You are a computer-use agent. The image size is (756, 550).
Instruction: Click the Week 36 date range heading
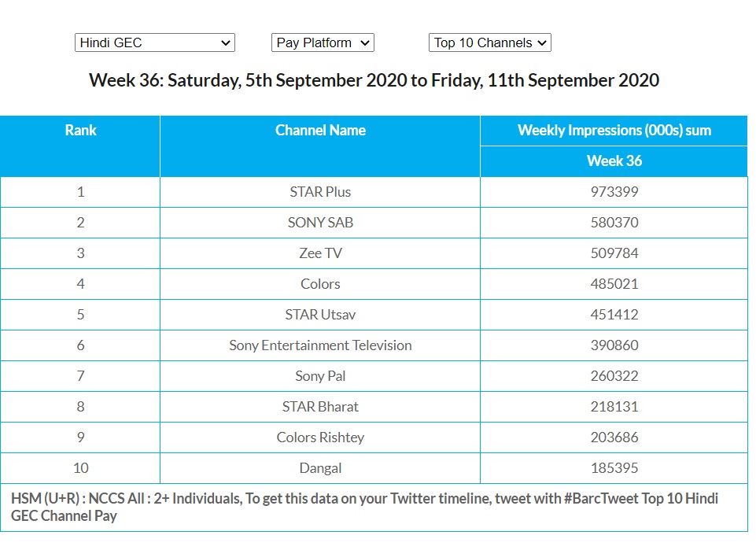[374, 80]
